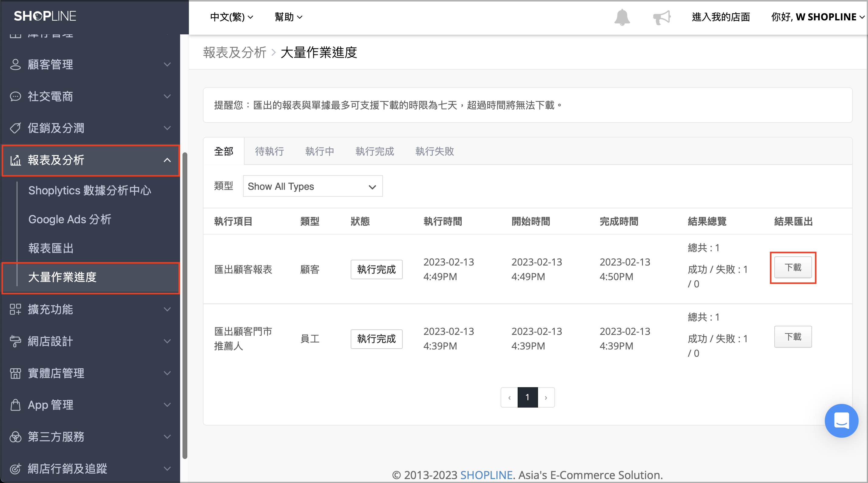This screenshot has height=483, width=868.
Task: Click the 第三方服務 icon
Action: pos(15,437)
